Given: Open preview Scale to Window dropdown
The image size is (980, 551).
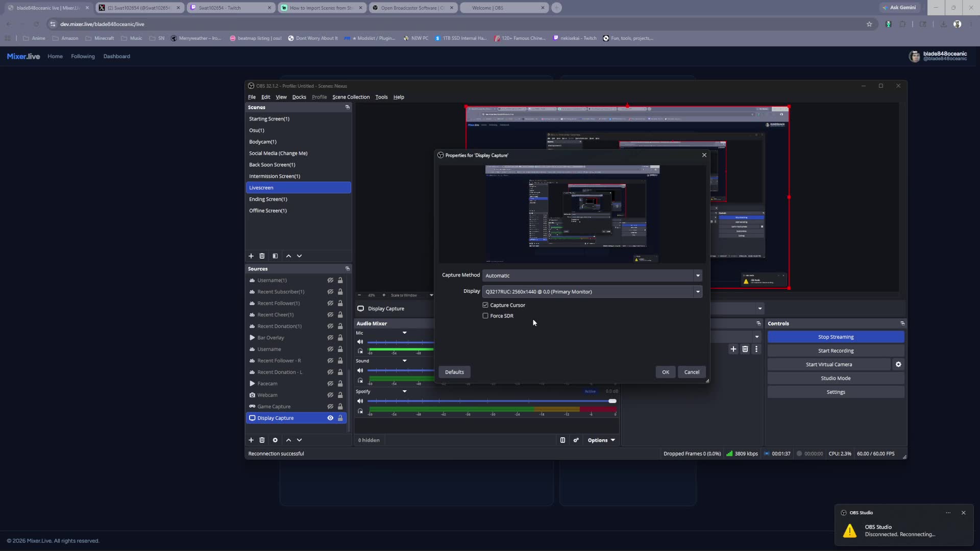Looking at the screenshot, I should 411,295.
